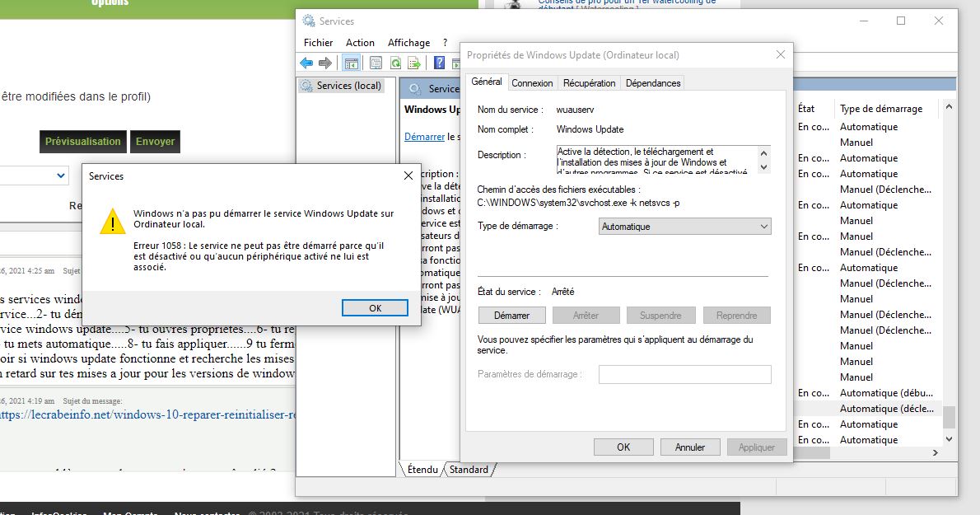Open the Action menu

pyautogui.click(x=360, y=43)
